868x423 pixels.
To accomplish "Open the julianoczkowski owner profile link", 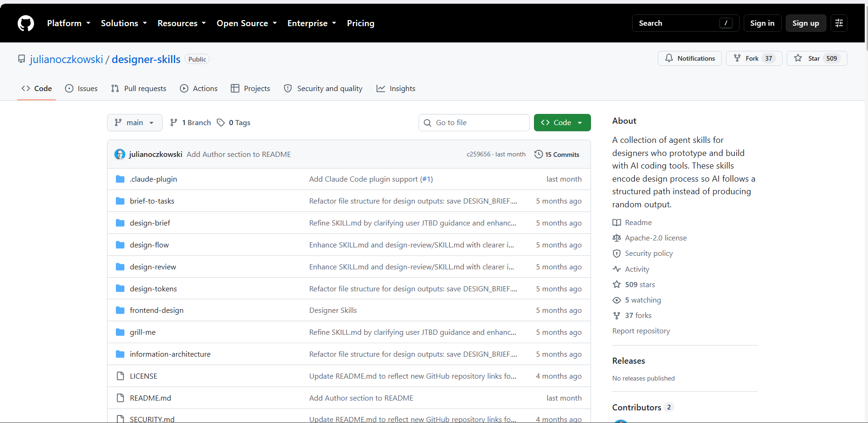I will pos(66,59).
